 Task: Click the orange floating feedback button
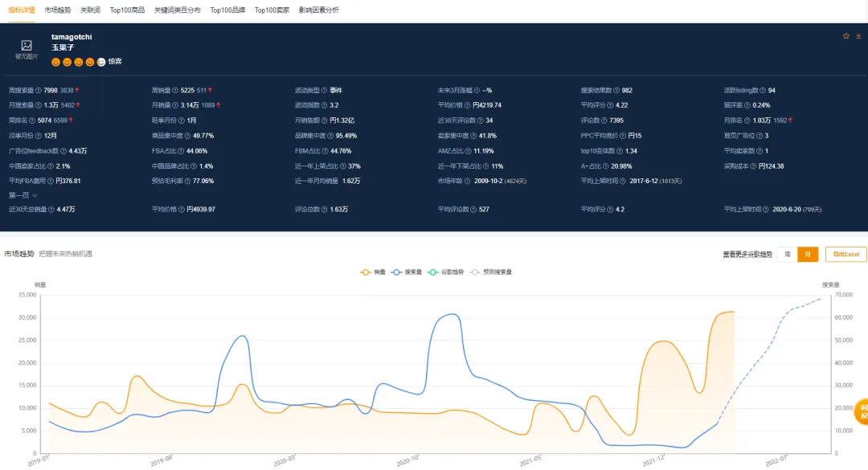pos(862,411)
